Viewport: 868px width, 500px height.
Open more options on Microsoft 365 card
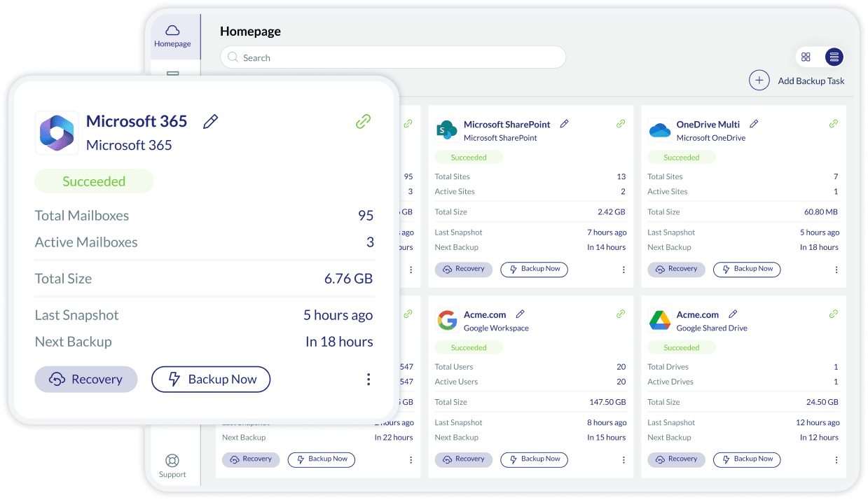(x=368, y=380)
